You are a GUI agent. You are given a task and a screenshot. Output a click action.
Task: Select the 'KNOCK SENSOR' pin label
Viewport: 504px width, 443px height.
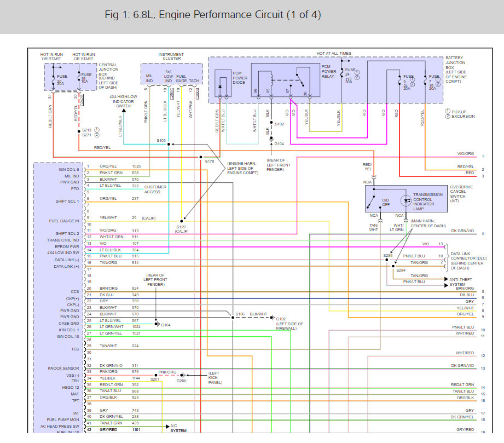click(63, 369)
